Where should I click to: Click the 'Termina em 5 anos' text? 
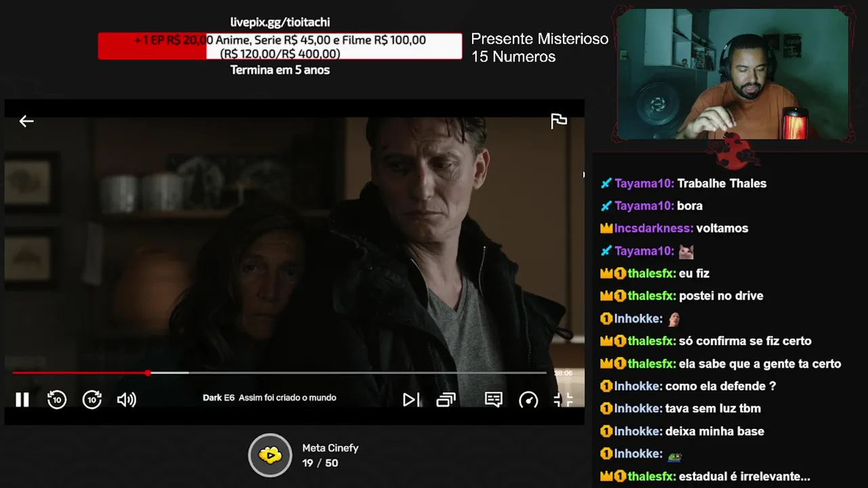coord(280,70)
